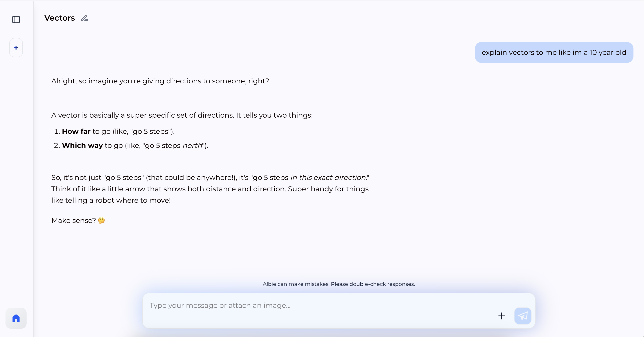Click the disclaimer about Albie making mistakes
Screen dimensions: 644x337
(x=338, y=284)
